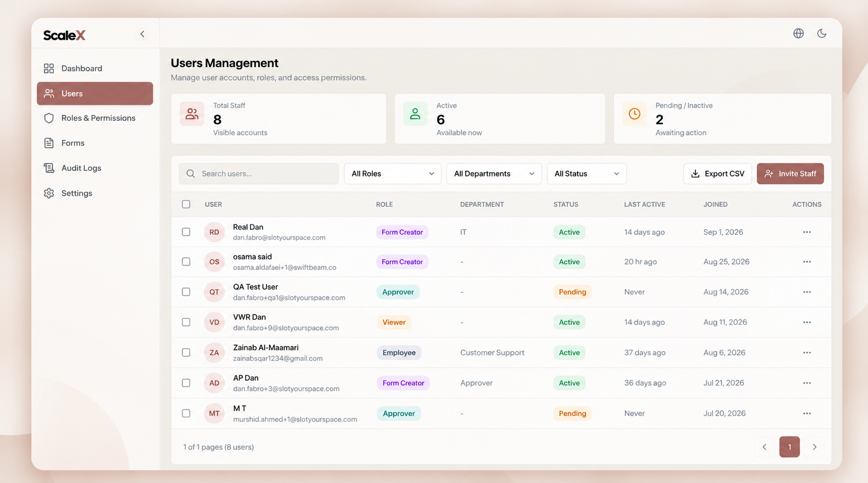Tick the checkbox for AP Dan
868x483 pixels.
[x=186, y=383]
